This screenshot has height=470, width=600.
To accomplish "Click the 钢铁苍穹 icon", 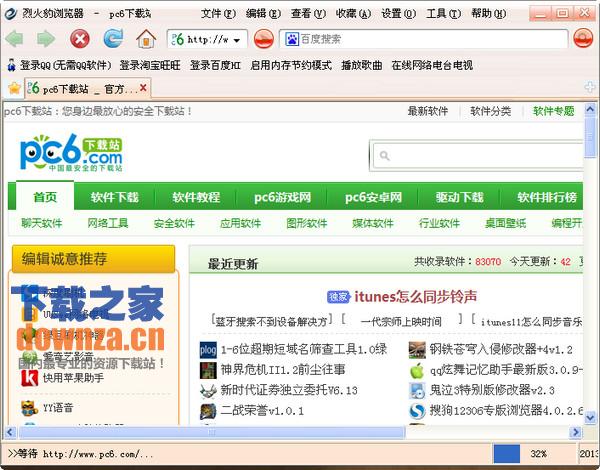I will (417, 350).
